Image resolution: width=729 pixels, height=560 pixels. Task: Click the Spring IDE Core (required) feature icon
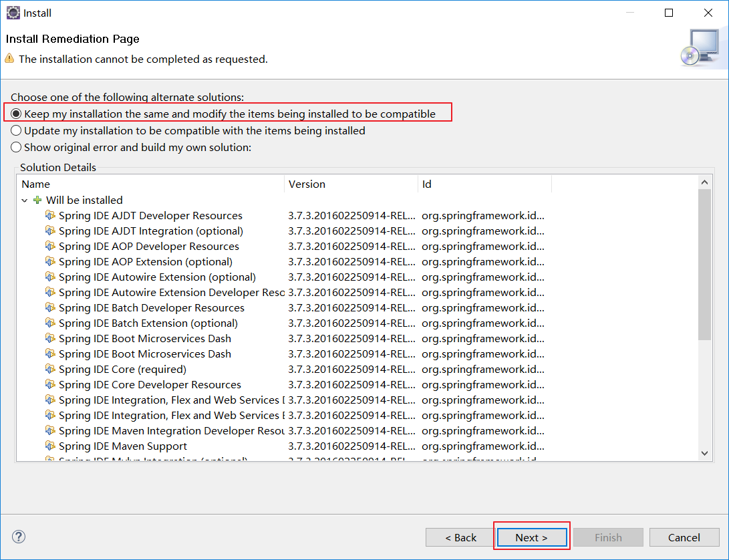51,369
